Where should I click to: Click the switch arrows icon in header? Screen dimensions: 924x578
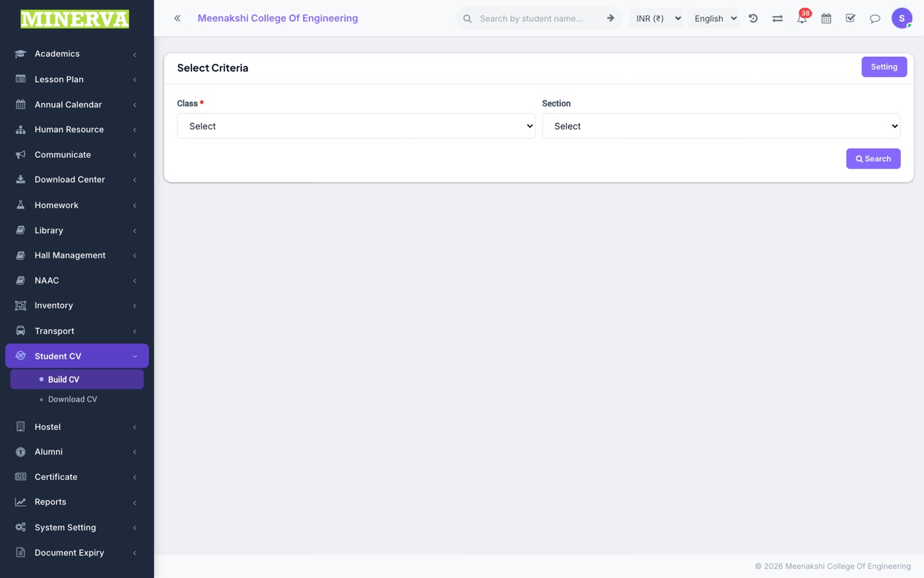pos(777,18)
